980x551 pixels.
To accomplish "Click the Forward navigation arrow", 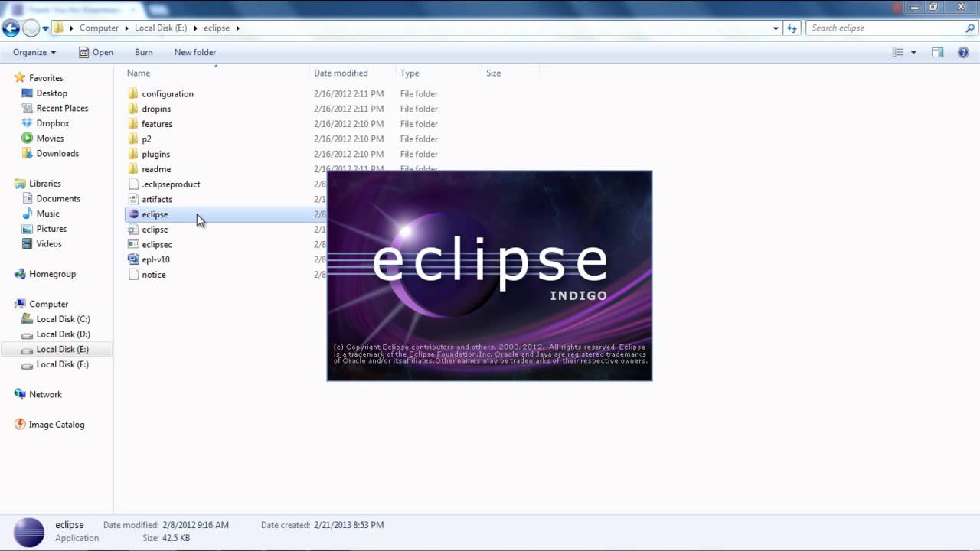I will click(x=31, y=28).
